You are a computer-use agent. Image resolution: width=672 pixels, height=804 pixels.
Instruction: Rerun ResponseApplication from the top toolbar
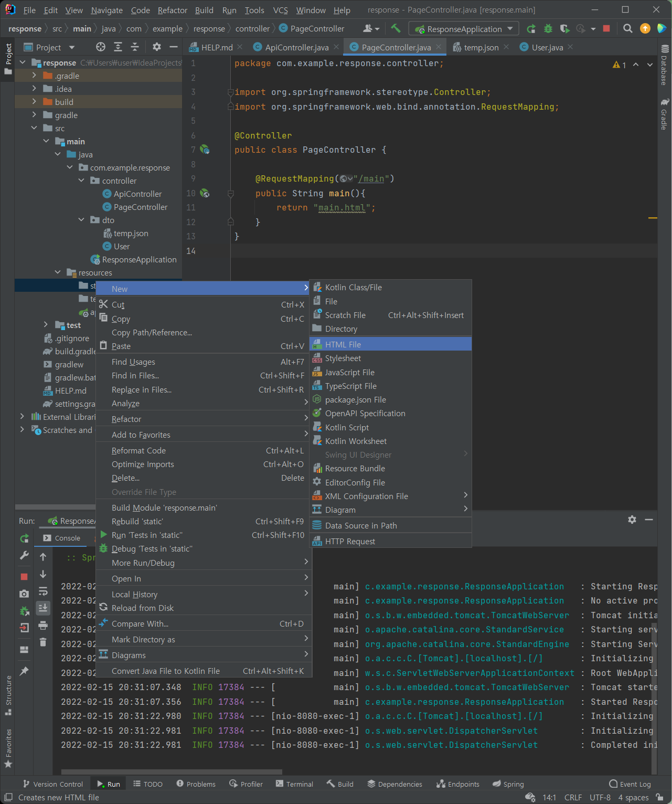click(x=531, y=29)
